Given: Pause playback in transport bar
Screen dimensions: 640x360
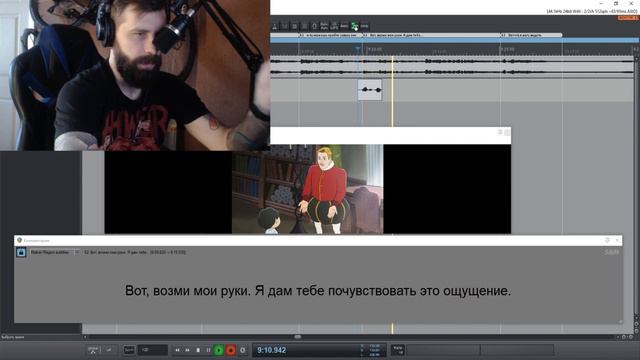Looking at the screenshot, I should 208,350.
